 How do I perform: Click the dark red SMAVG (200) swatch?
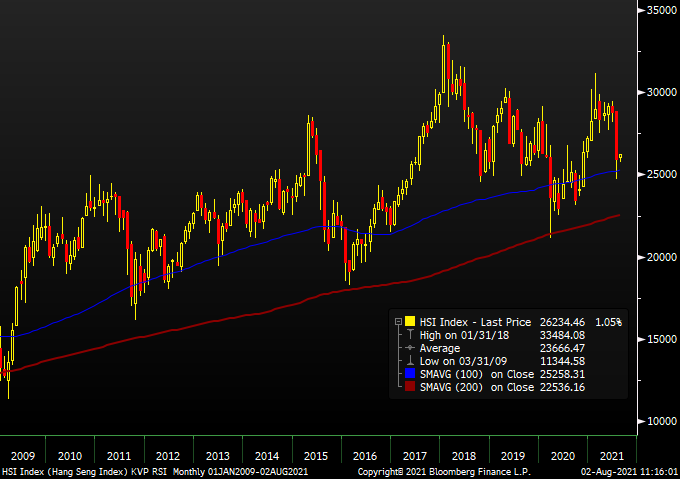point(410,387)
